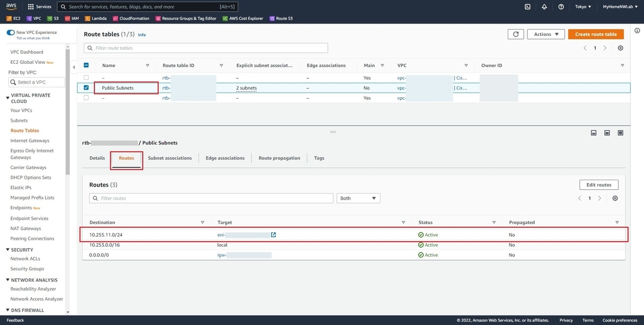Check the first unnamed route table row
Image resolution: width=644 pixels, height=325 pixels.
86,78
